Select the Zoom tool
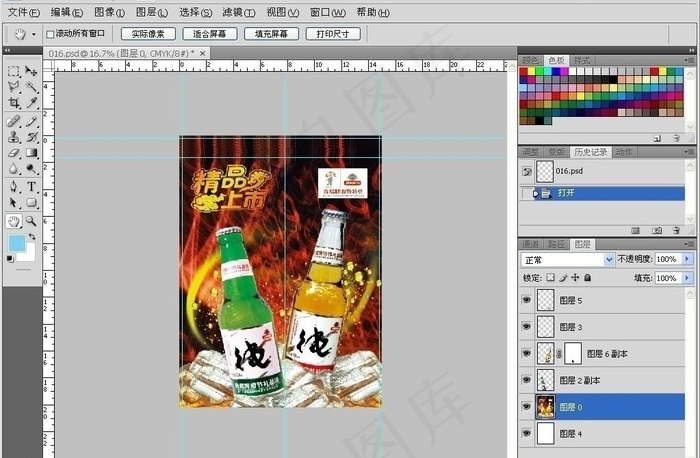The width and height of the screenshot is (700, 458). click(31, 221)
